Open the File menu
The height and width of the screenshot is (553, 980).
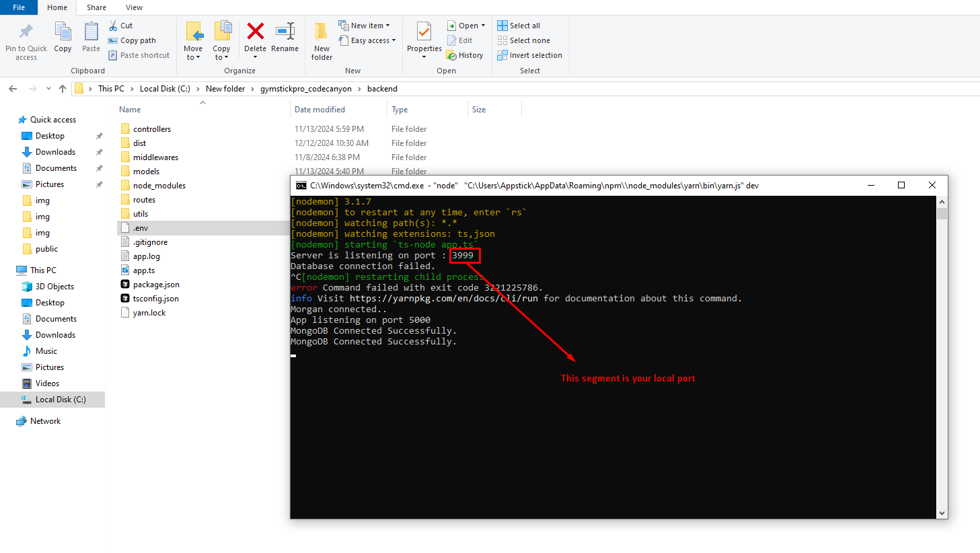19,7
